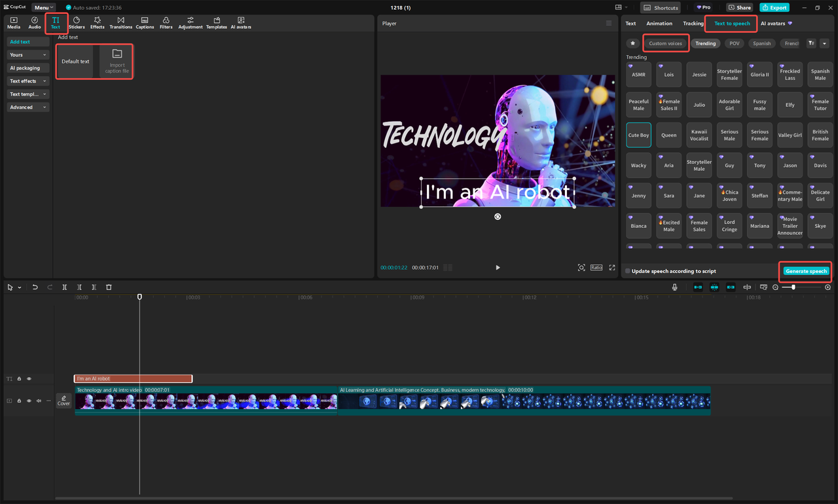Click the Generate speech button

806,271
